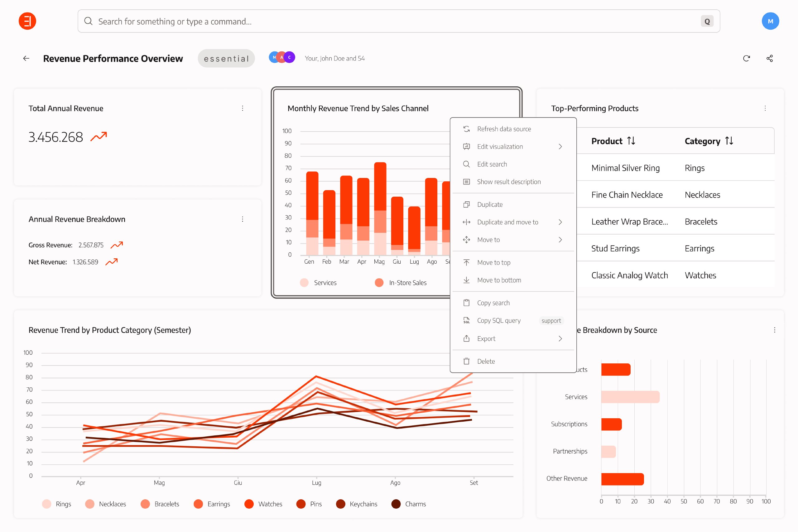798x532 pixels.
Task: Click the refresh dashboard icon
Action: pyautogui.click(x=747, y=58)
